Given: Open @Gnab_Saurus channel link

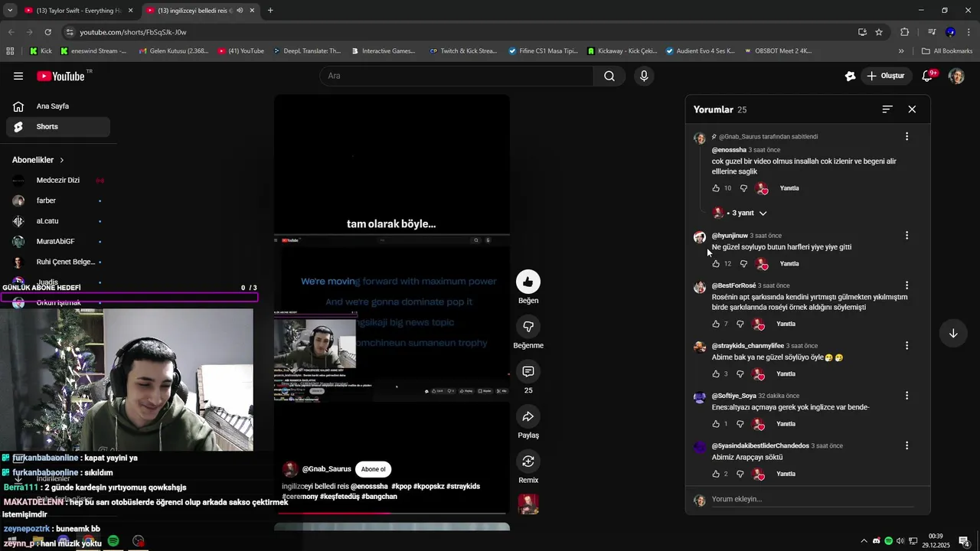Looking at the screenshot, I should tap(327, 469).
